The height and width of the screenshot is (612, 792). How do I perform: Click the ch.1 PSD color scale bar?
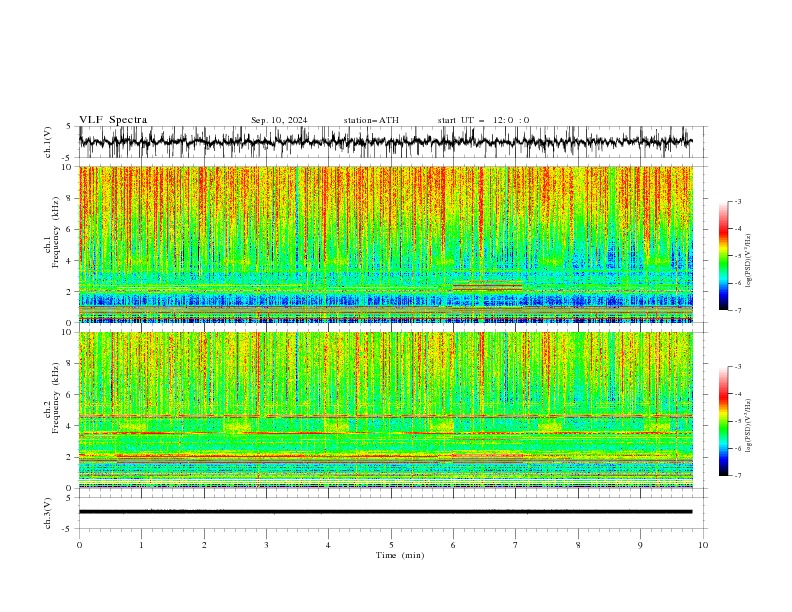point(723,256)
